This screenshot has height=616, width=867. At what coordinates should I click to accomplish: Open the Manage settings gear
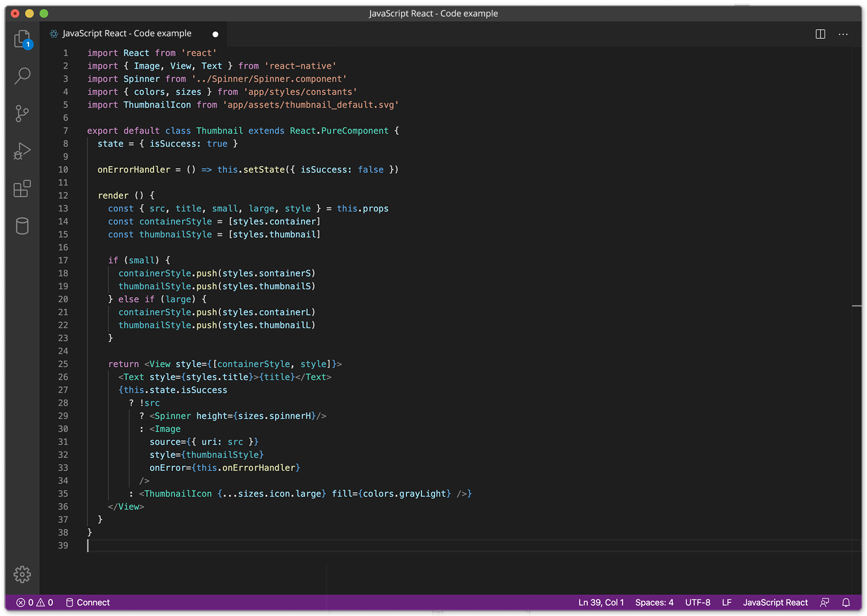coord(22,575)
